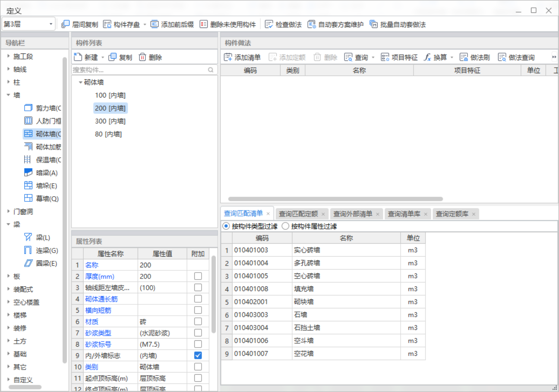This screenshot has width=559, height=392.
Task: Uncheck the 附加 checkbox for 内/外墙标志
Action: (198, 355)
